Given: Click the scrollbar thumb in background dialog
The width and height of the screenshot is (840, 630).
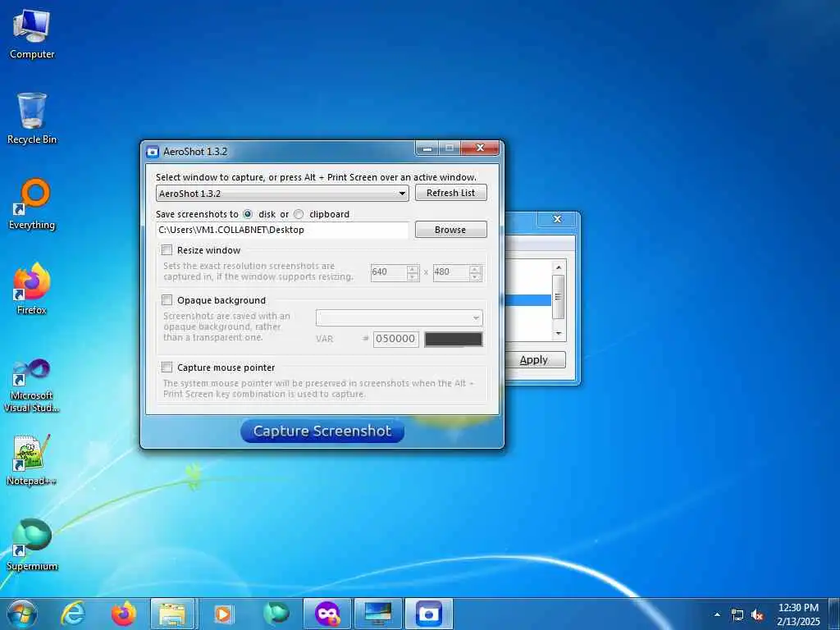Looking at the screenshot, I should coord(558,297).
